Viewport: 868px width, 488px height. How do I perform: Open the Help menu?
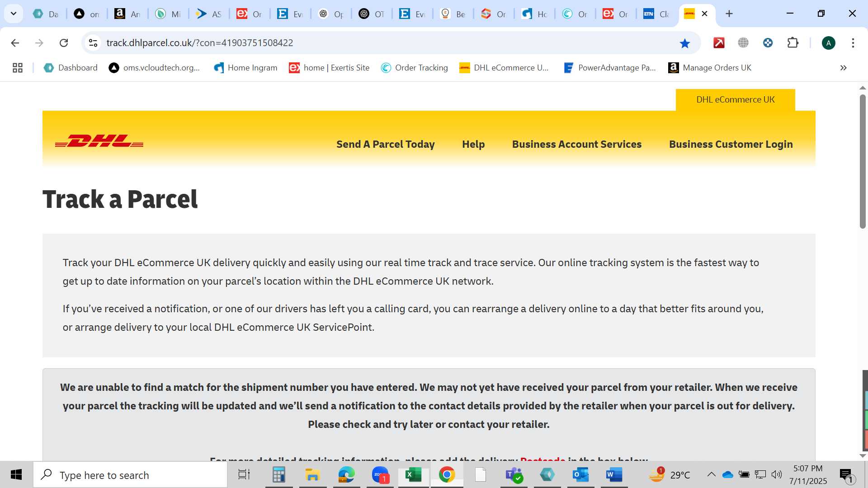point(473,144)
